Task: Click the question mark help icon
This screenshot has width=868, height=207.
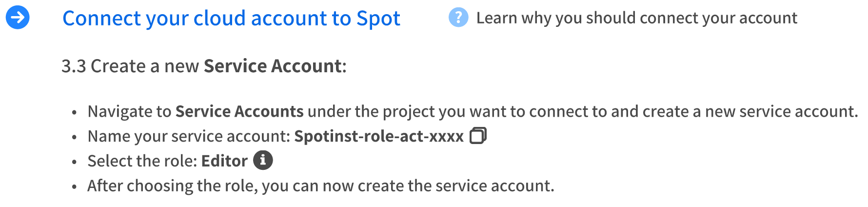Action: (458, 18)
